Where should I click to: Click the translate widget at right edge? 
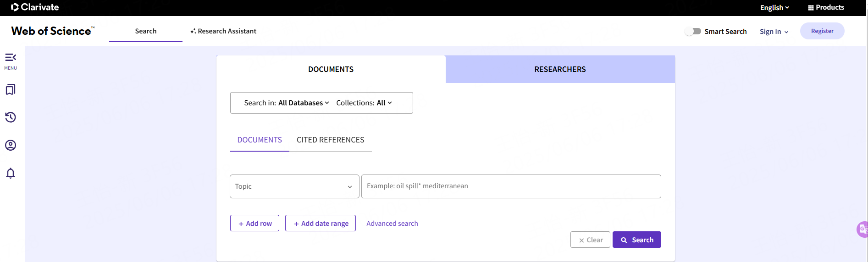click(x=862, y=229)
